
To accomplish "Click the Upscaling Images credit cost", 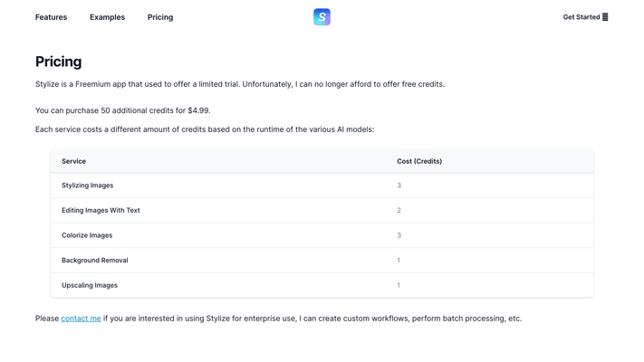I will 399,285.
